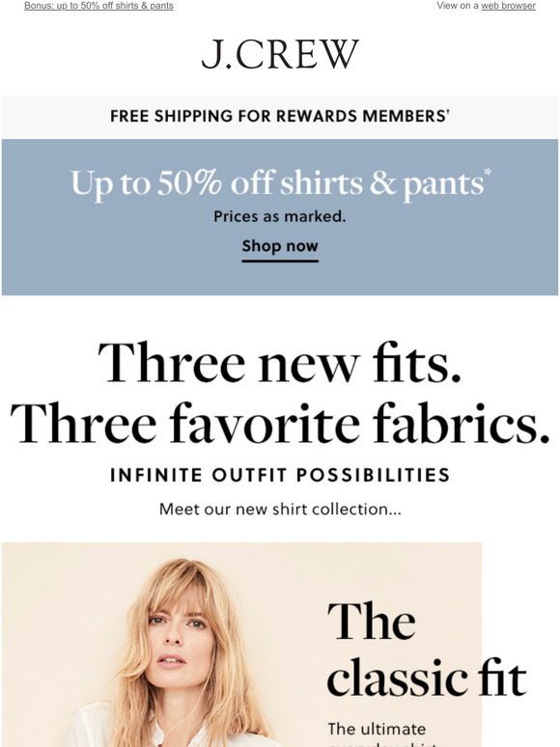This screenshot has height=747, width=560.
Task: Open the Free Shipping for Rewards Members banner
Action: pyautogui.click(x=280, y=116)
